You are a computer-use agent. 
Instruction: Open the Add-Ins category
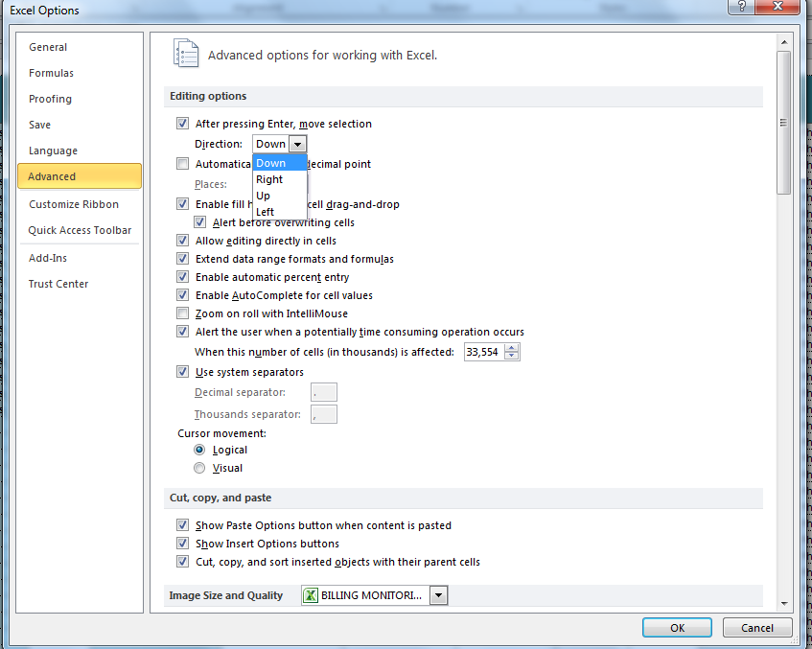(80, 258)
